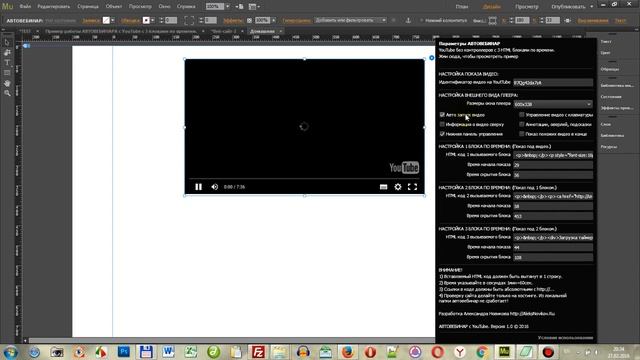Click the fill color swatch
Image resolution: width=640 pixels, height=360 pixels.
[x=106, y=20]
